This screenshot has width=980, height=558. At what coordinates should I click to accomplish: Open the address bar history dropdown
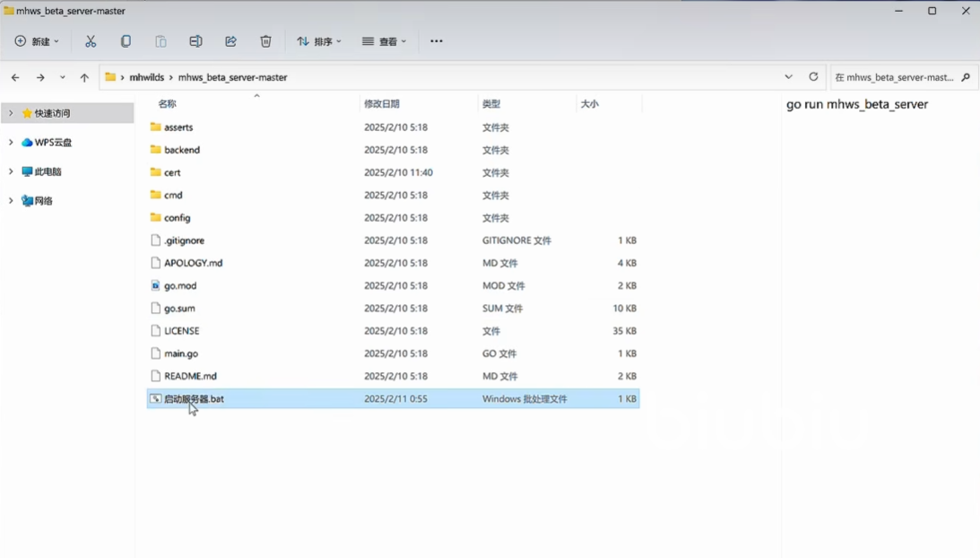788,77
